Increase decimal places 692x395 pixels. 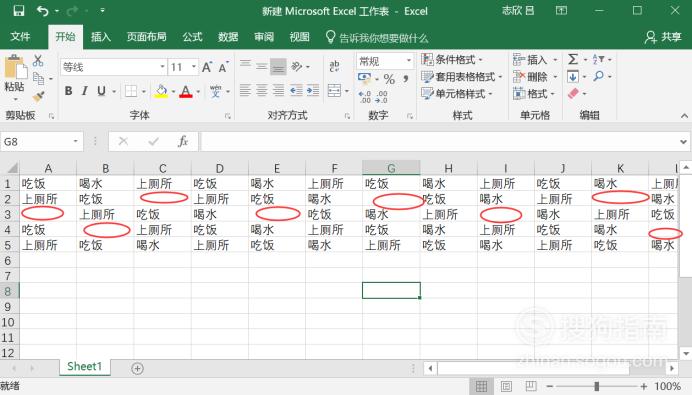365,96
